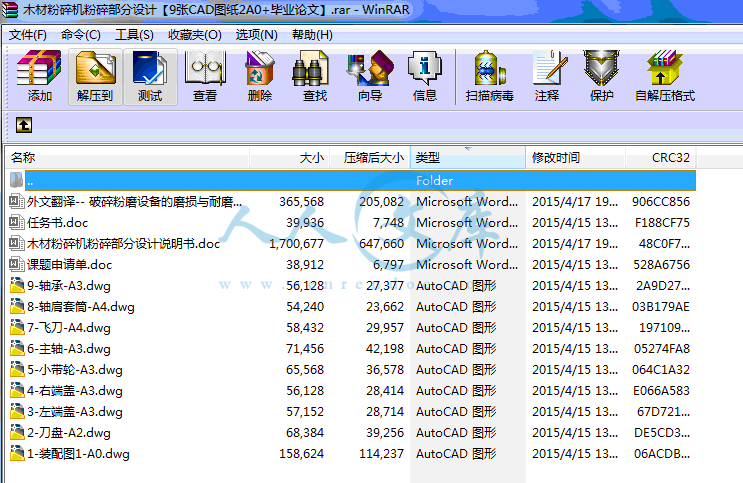Click the SFX (自解压格式) icon
The image size is (743, 483).
pyautogui.click(x=665, y=68)
